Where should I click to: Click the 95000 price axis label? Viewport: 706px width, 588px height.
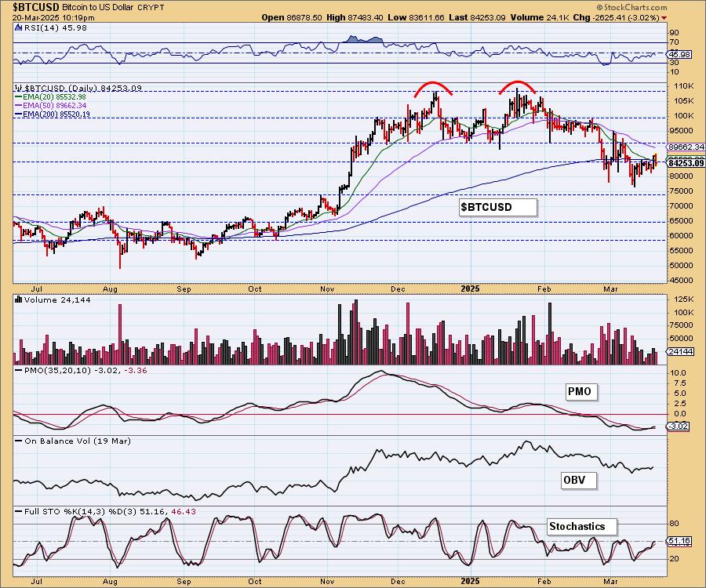tap(681, 131)
